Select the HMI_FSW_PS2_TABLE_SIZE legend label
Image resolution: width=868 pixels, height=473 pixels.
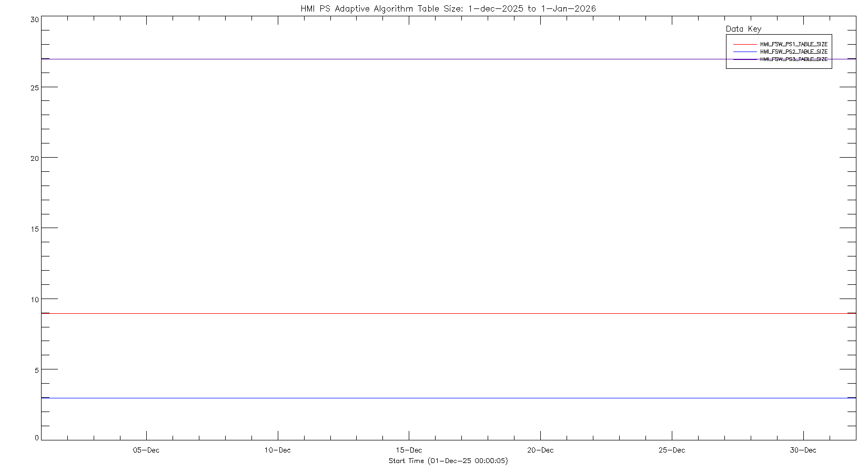tap(793, 52)
